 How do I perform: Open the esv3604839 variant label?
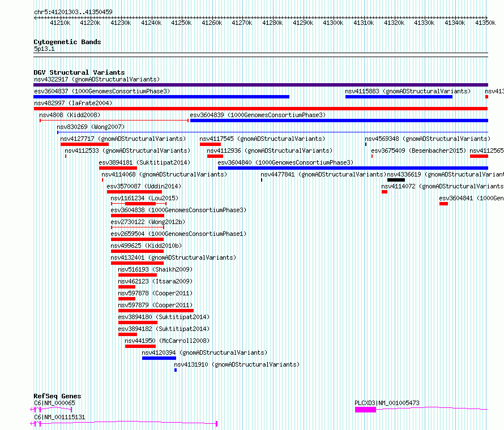click(x=258, y=115)
